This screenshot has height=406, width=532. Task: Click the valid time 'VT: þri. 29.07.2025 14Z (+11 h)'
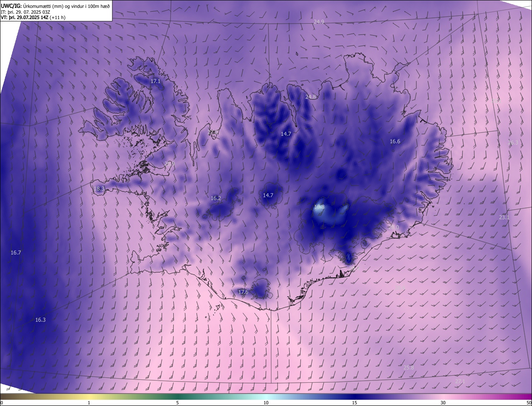click(33, 17)
